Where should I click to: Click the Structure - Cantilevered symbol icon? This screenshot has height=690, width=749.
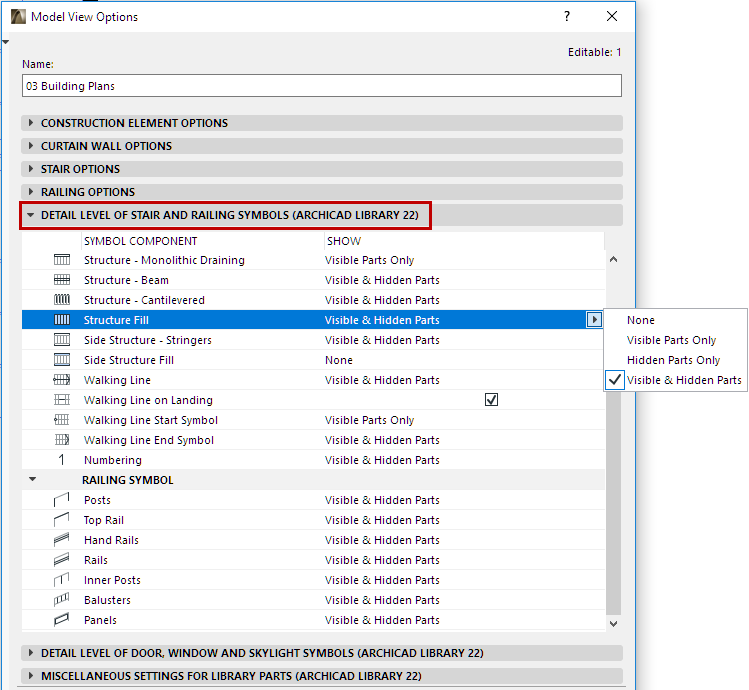coord(62,300)
